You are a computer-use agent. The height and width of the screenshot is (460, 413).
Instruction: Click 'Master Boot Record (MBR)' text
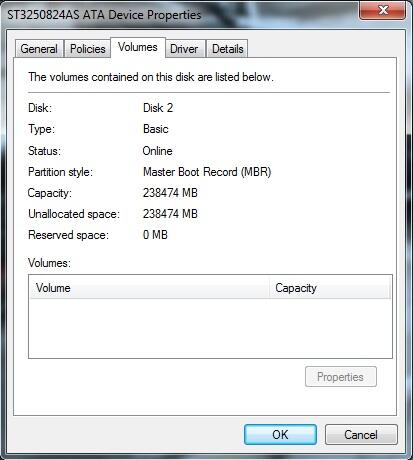[207, 172]
